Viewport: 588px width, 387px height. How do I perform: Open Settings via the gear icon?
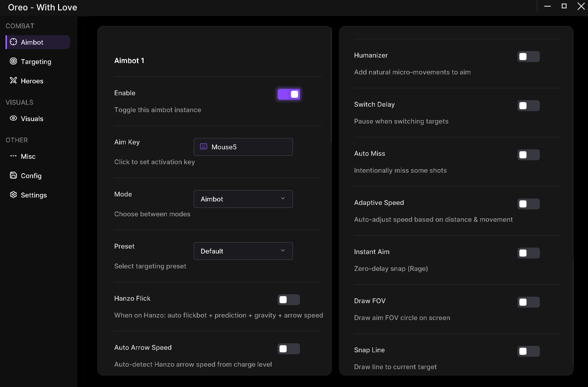point(13,195)
